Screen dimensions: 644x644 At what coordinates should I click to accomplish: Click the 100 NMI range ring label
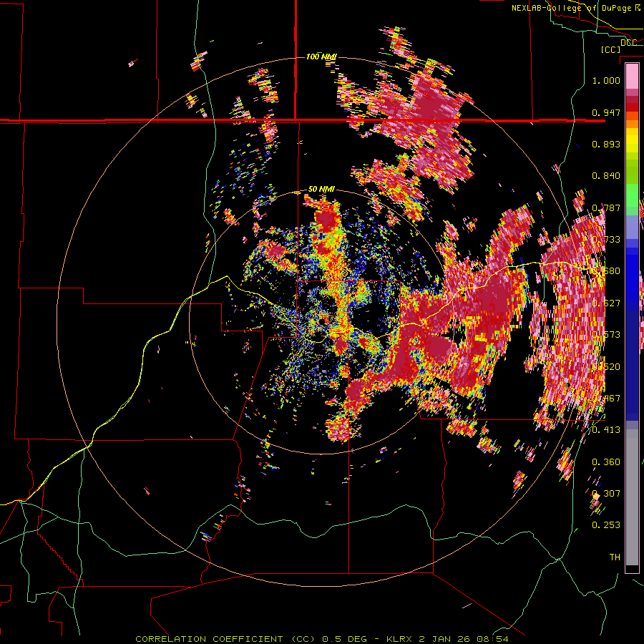(x=321, y=57)
